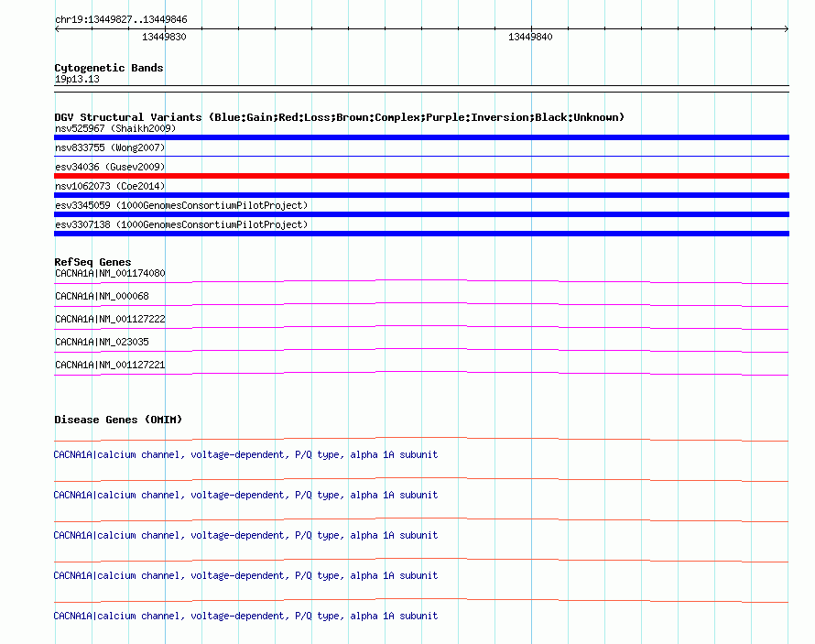Click the magenta line under CACNA1A|NM_000068
This screenshot has width=815, height=644.
coord(421,304)
